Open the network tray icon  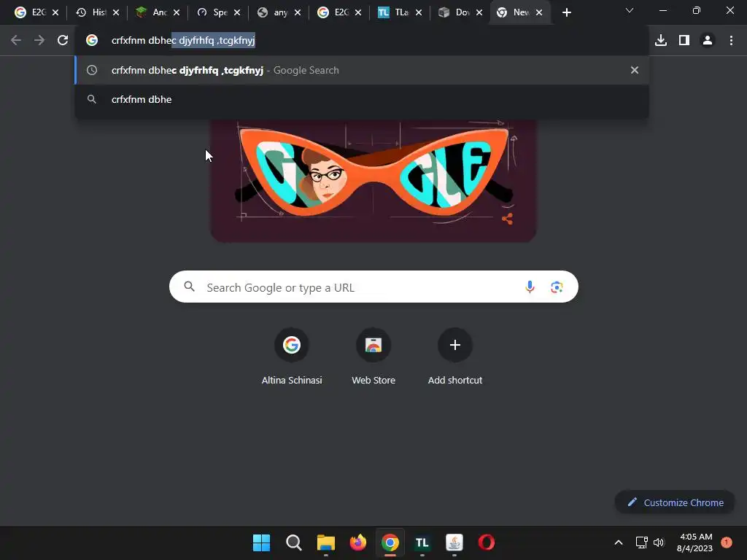pyautogui.click(x=642, y=542)
